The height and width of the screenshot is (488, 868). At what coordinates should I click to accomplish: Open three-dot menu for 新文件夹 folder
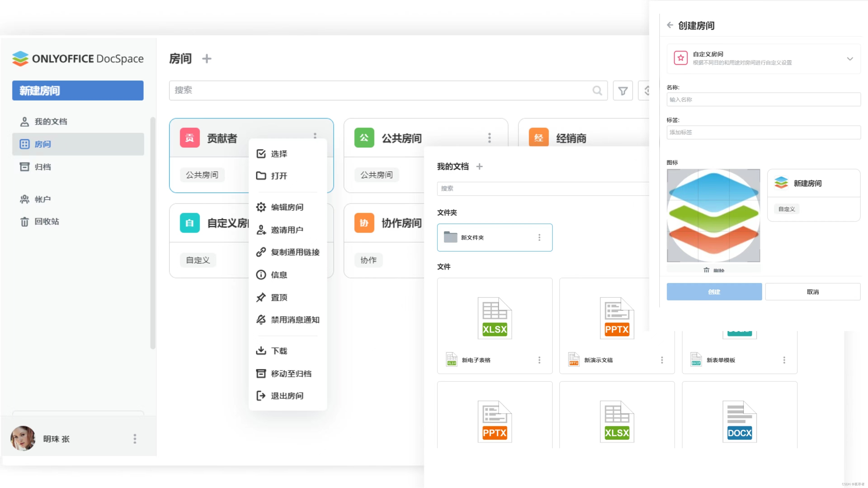coord(539,237)
